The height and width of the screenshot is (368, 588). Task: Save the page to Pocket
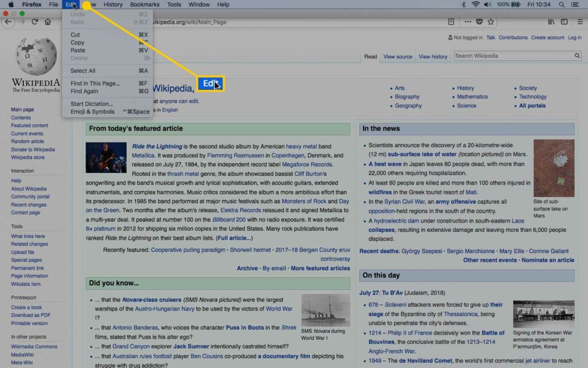tap(479, 22)
